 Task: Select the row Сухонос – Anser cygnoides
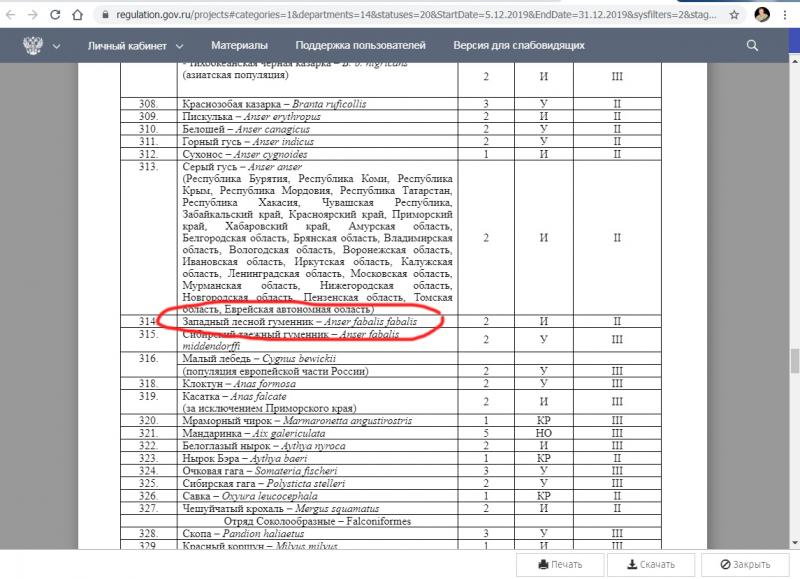click(x=391, y=154)
